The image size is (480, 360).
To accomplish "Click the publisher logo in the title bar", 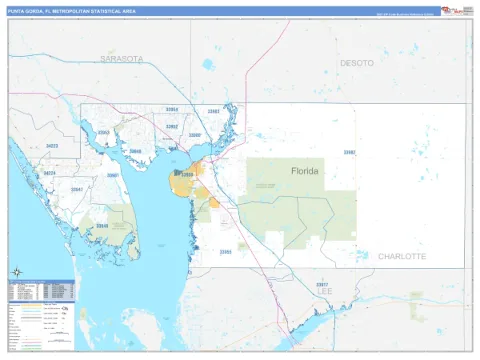I will click(x=452, y=11).
